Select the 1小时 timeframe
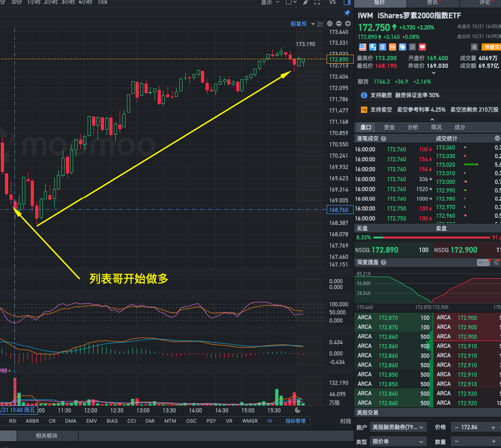The image size is (501, 448). tap(34, 2)
